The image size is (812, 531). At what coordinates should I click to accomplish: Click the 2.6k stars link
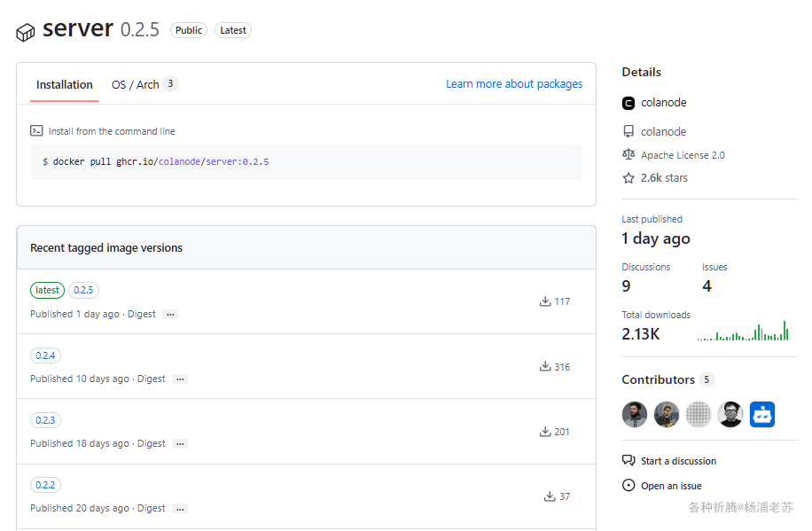click(x=664, y=177)
